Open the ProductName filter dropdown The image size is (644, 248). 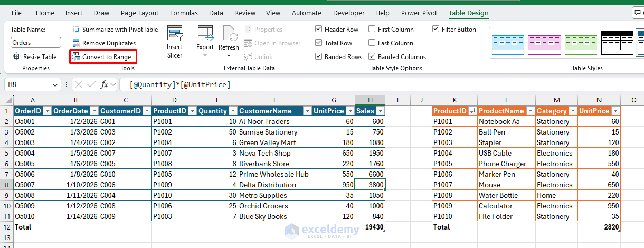(530, 111)
